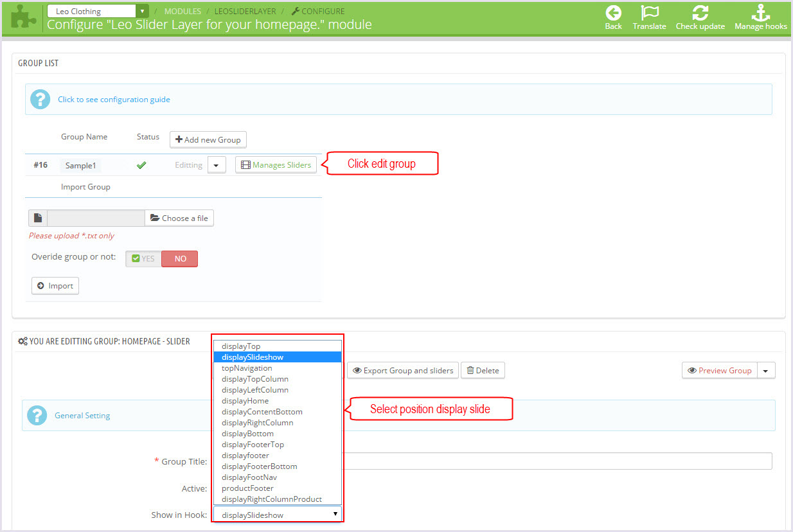Click the Check update refresh icon
Viewport: 793px width, 532px height.
tap(700, 13)
